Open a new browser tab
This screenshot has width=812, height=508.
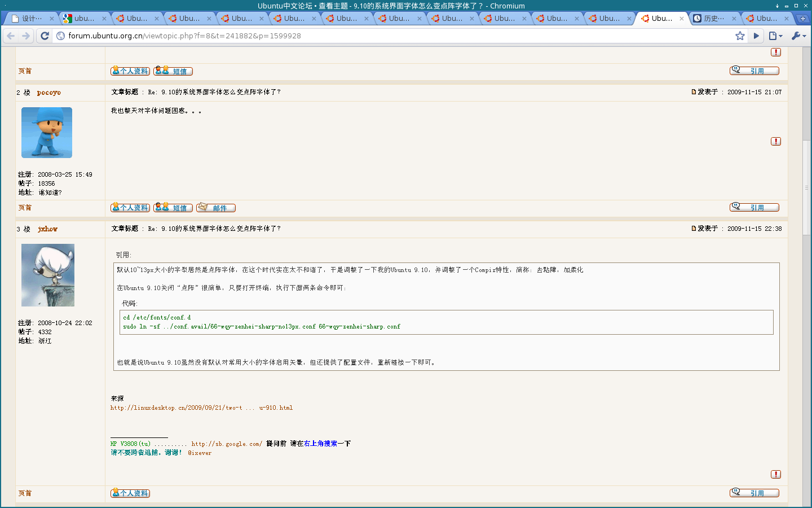pyautogui.click(x=802, y=19)
